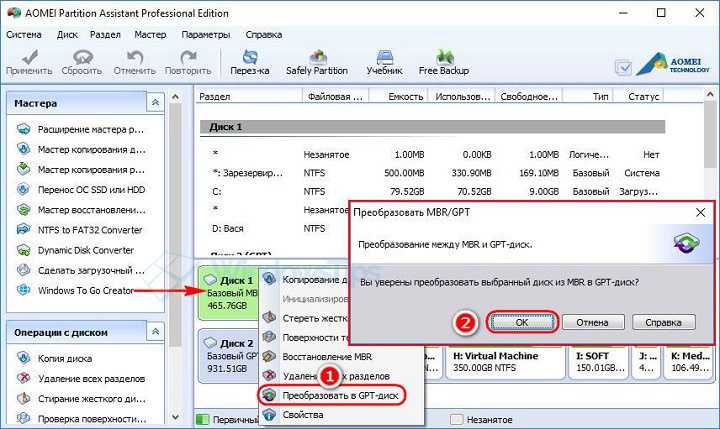Click the checkmark box icon beside AOMEI logo
This screenshot has height=429, width=720.
623,68
